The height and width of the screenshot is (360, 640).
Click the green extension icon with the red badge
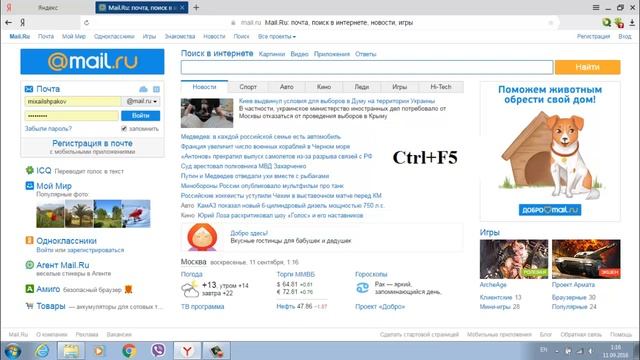click(619, 23)
